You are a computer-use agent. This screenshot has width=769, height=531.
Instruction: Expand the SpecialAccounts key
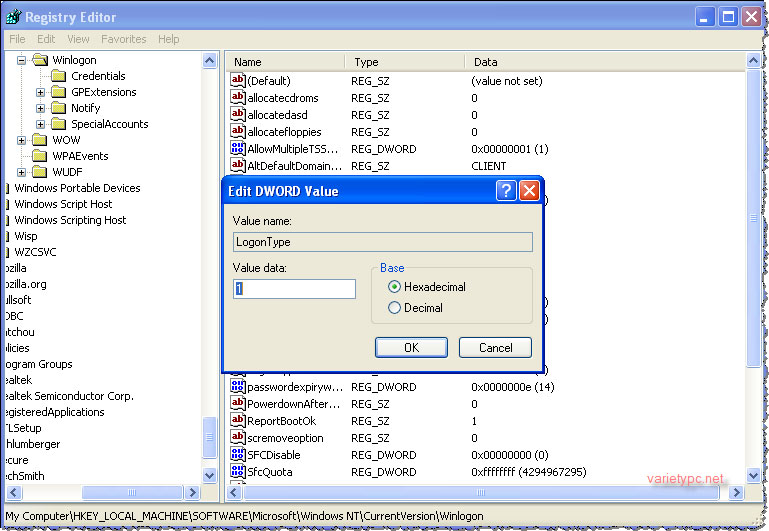(40, 124)
